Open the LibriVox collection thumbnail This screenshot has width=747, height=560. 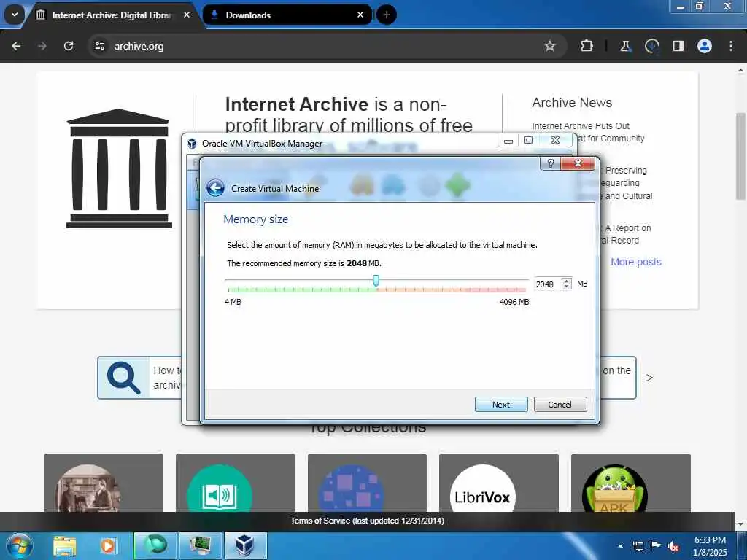pyautogui.click(x=498, y=483)
